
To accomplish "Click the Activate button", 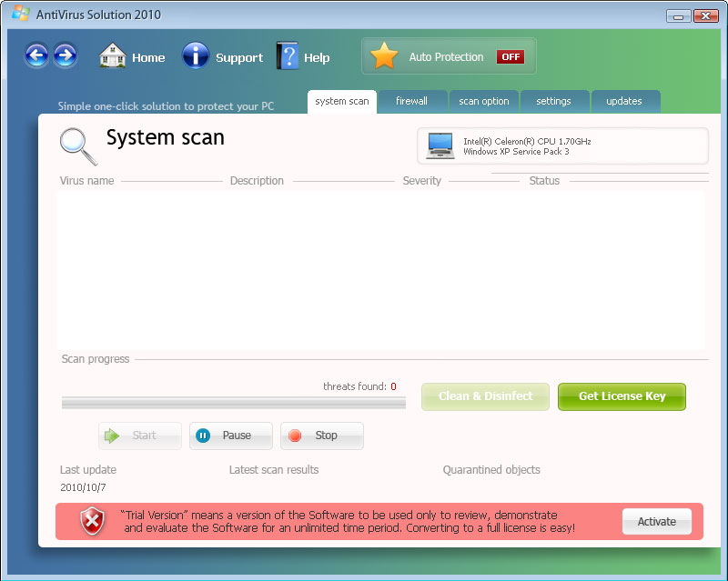I will [x=657, y=522].
